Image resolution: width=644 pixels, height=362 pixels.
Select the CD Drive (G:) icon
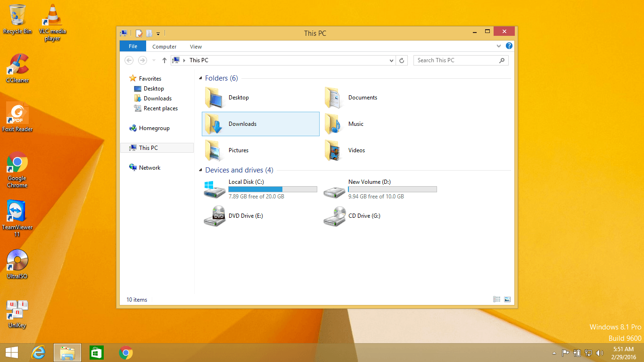tap(335, 216)
